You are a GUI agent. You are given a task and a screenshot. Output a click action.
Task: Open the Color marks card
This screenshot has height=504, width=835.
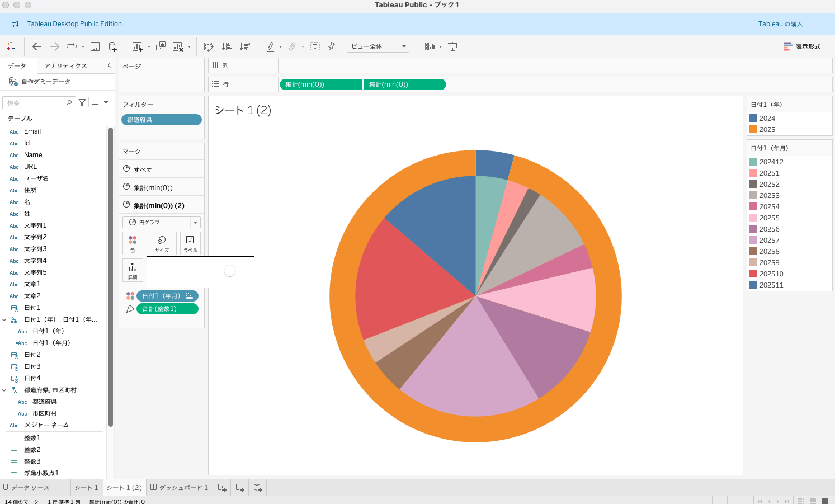pos(133,243)
